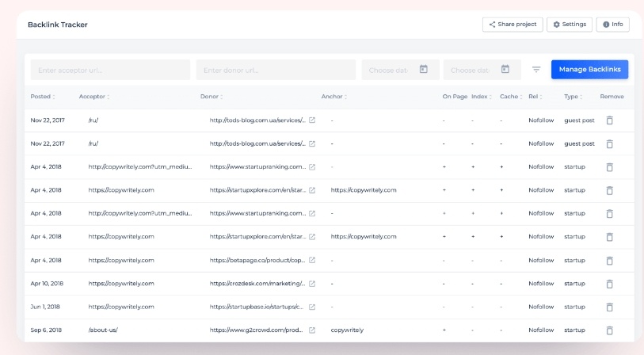Select the Sep 6, 2018 date cell
644x355 pixels.
click(x=46, y=330)
